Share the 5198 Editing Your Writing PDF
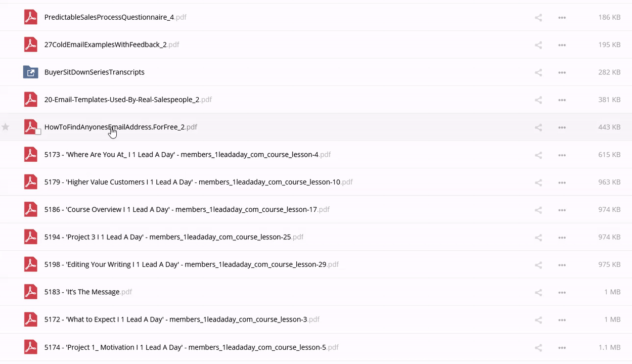 (538, 265)
